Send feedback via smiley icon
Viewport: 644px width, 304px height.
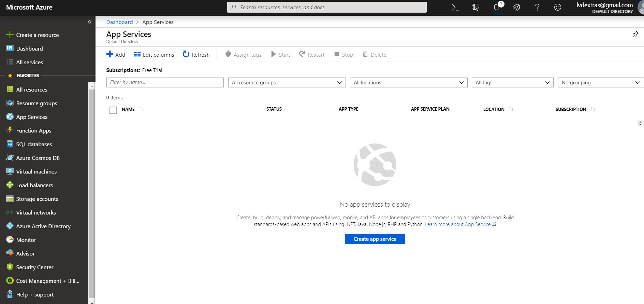[x=558, y=7]
